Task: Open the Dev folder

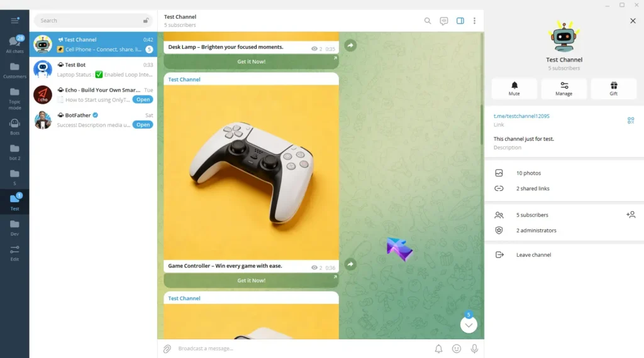Action: click(x=14, y=227)
